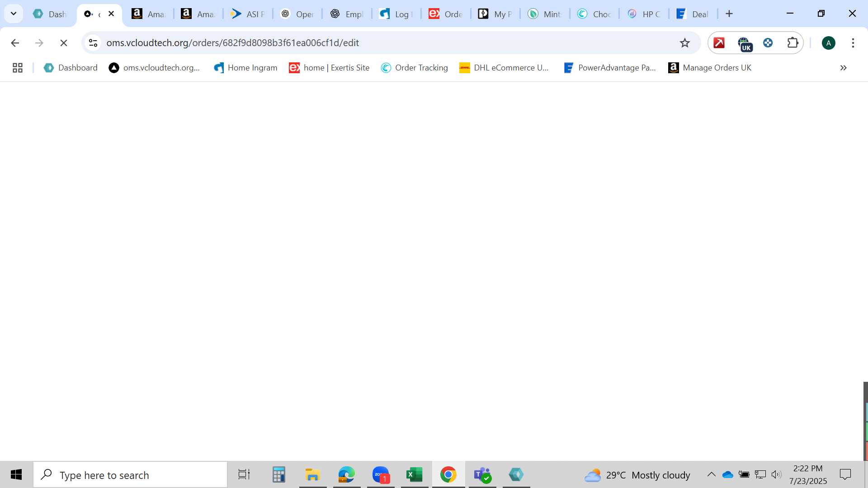This screenshot has width=868, height=488.
Task: Open the Extensions puzzle menu
Action: point(793,43)
